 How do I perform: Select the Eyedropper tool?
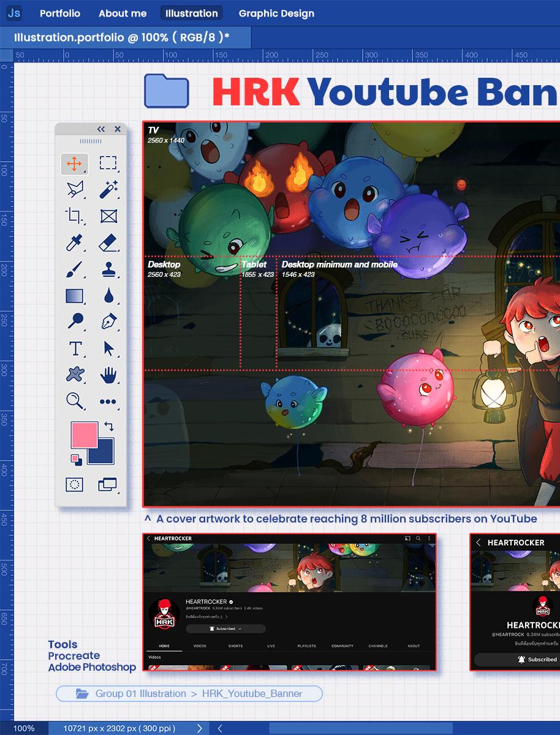(x=75, y=243)
